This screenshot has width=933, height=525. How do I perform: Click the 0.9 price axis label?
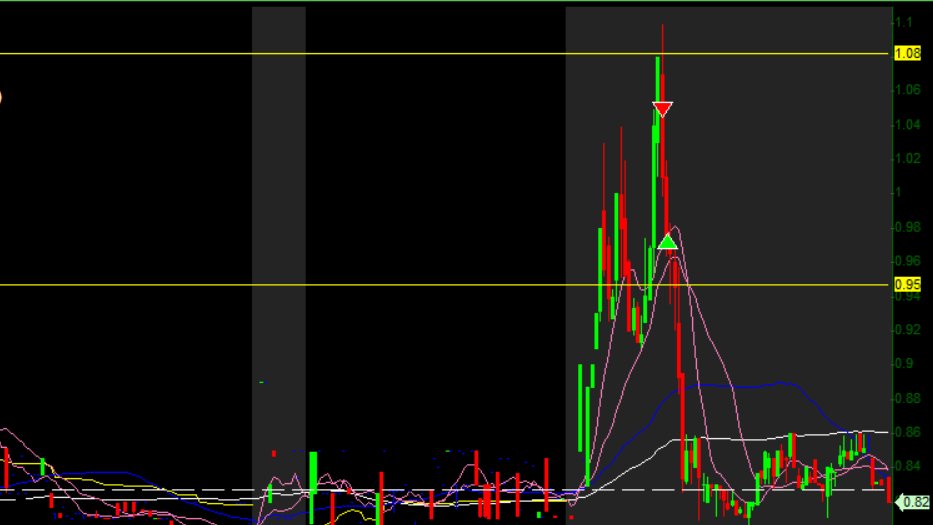point(904,363)
